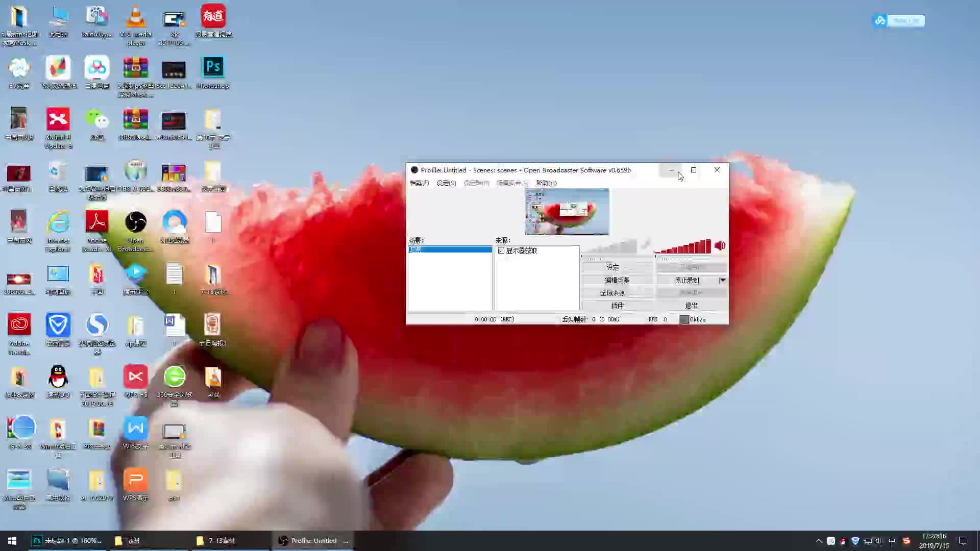Open the 网易有道词典 desktop icon
The image size is (980, 551).
coord(213,21)
